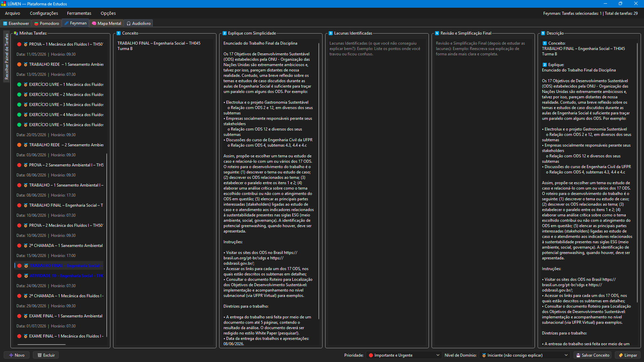Select task PROVA – 2 Mecânica dos Fluídos I
Viewport: 644px width, 362px height.
[59, 225]
